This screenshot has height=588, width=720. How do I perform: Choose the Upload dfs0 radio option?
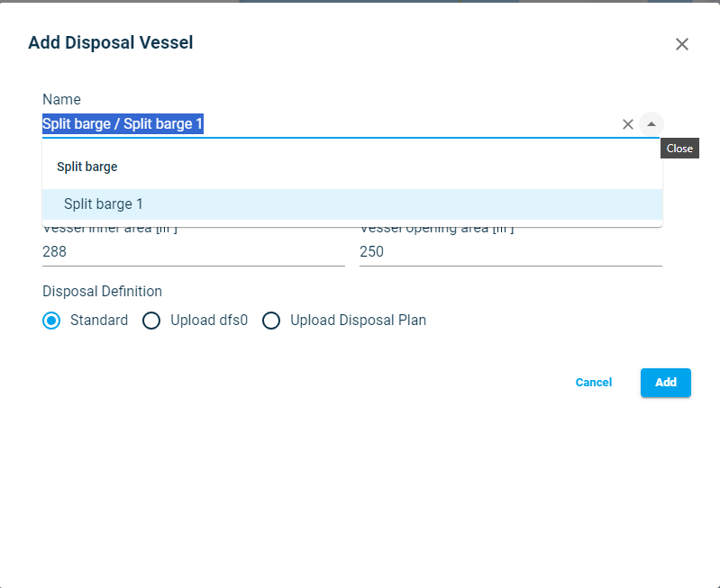tap(151, 321)
